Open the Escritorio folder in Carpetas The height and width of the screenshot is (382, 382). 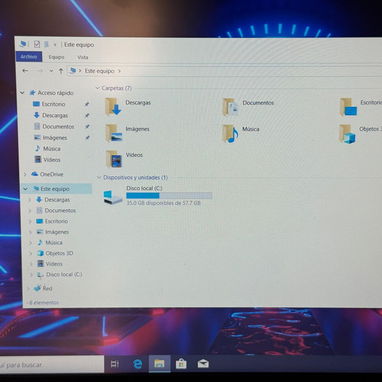tap(361, 106)
